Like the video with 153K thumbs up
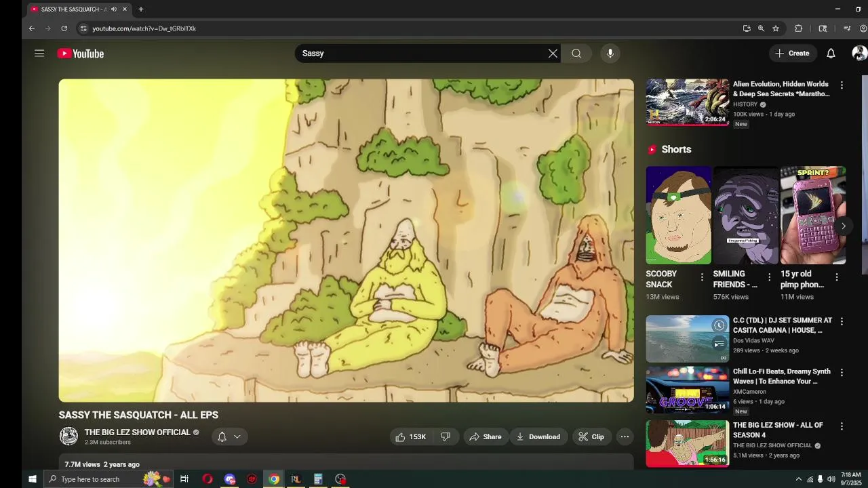 coord(411,437)
